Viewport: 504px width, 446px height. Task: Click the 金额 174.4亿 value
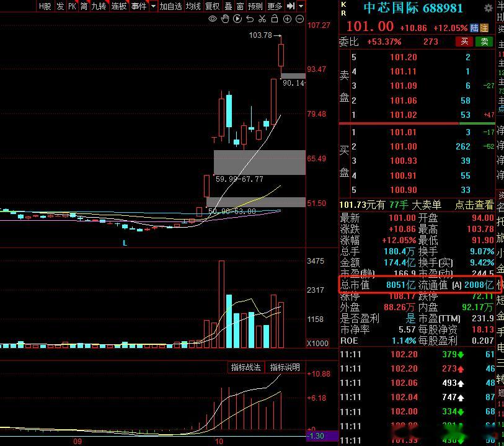[x=400, y=262]
